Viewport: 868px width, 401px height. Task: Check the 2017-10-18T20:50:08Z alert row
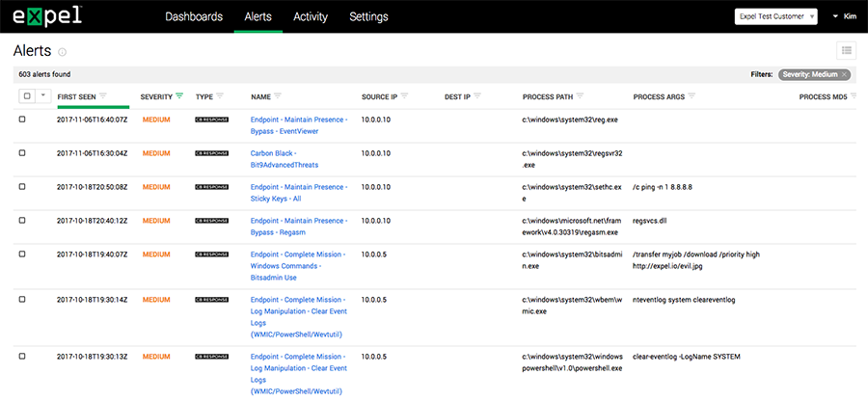pos(22,186)
